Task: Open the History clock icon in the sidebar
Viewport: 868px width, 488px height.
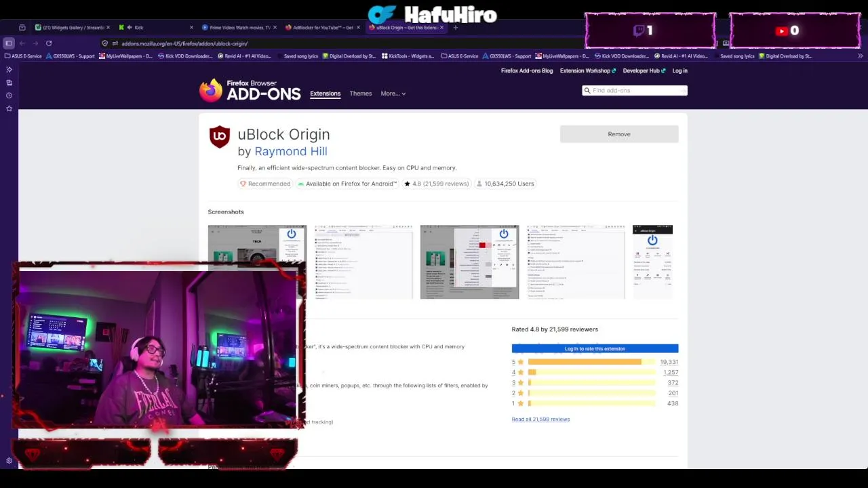Action: [x=9, y=96]
